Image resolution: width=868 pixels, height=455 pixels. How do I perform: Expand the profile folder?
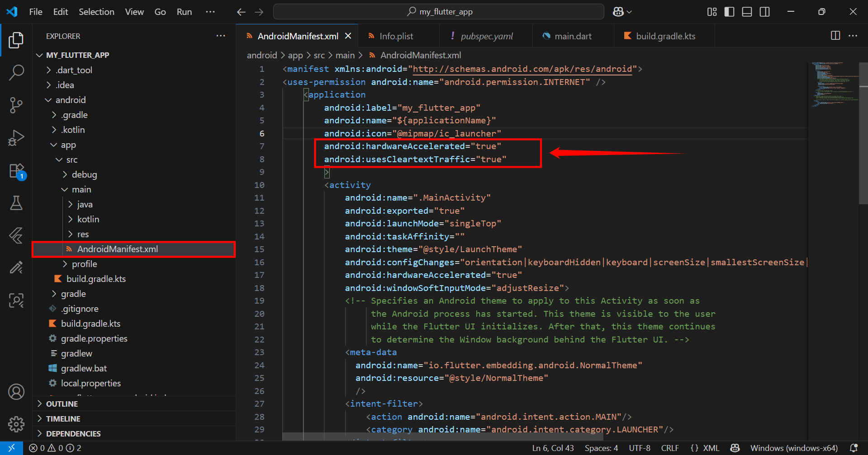point(134,264)
